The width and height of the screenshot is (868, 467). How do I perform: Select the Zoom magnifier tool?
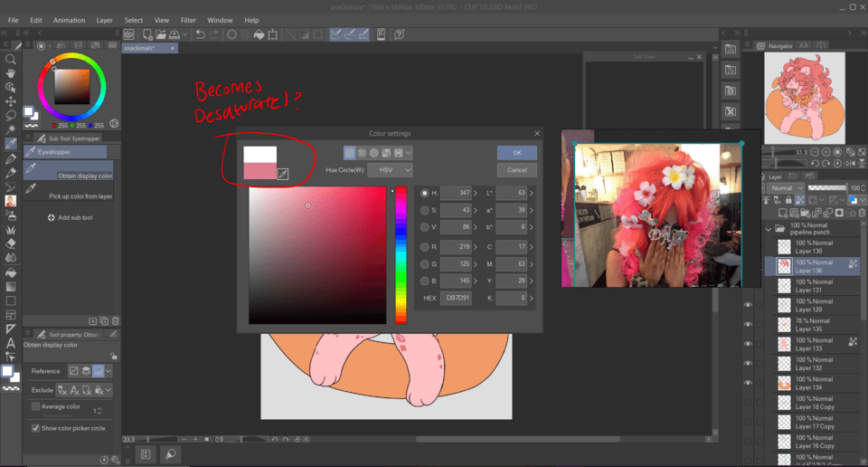(11, 59)
